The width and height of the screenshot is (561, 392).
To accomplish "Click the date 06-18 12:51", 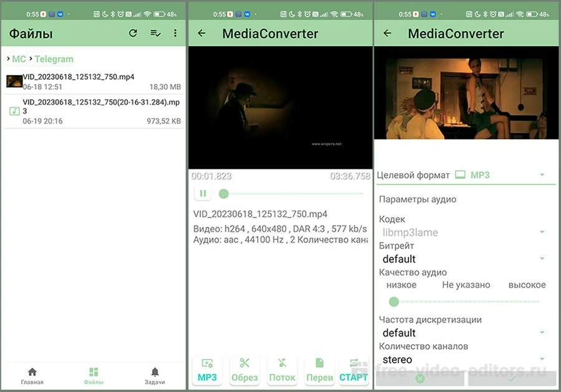I will click(42, 87).
